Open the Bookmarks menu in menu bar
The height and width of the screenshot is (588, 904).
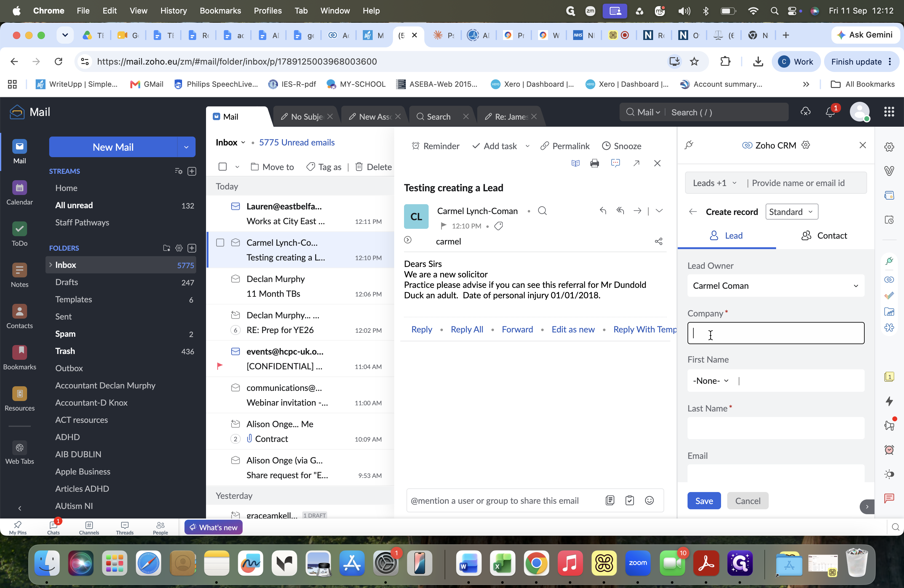pos(220,11)
